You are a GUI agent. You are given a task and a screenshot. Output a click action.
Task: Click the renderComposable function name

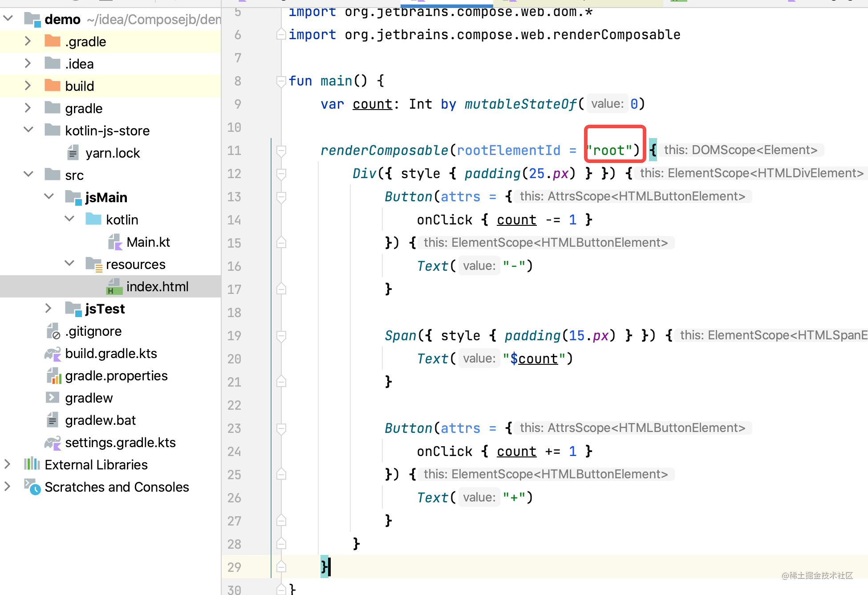pyautogui.click(x=384, y=151)
